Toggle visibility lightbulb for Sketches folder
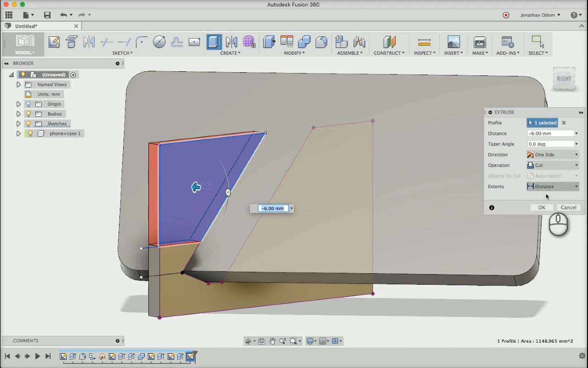The width and height of the screenshot is (588, 368). [x=28, y=124]
